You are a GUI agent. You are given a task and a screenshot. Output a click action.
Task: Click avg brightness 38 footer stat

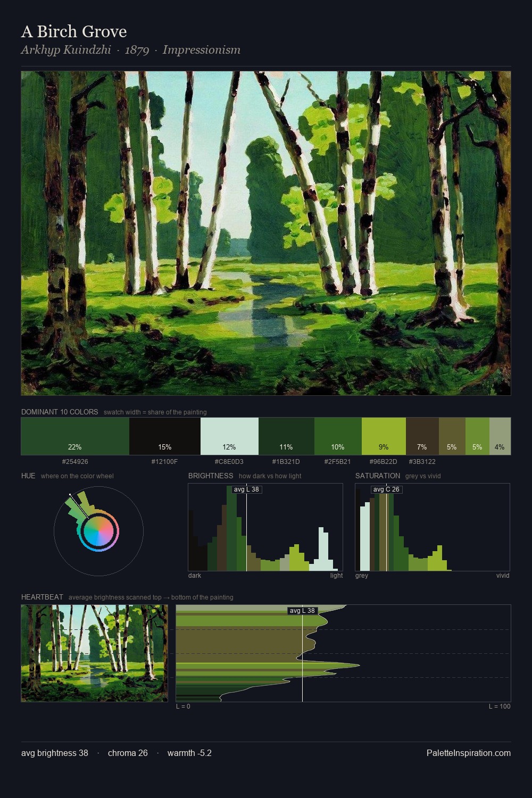tap(55, 753)
